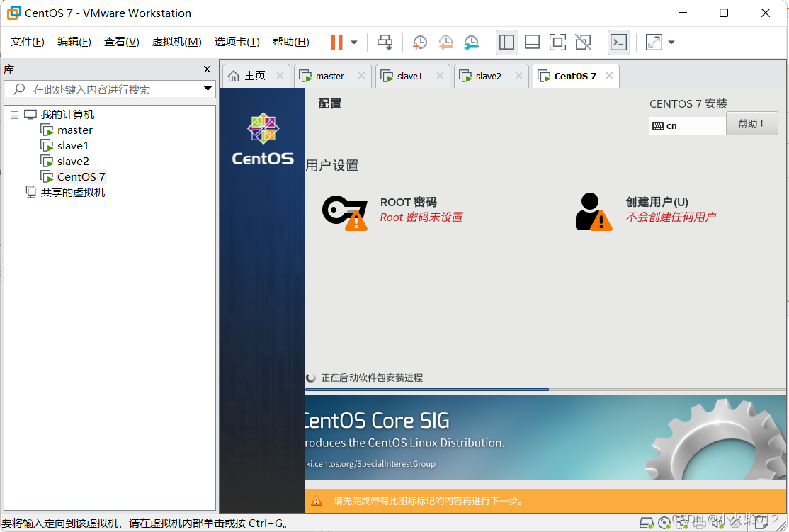The height and width of the screenshot is (532, 789).
Task: Close the slave1 tab
Action: click(x=440, y=76)
